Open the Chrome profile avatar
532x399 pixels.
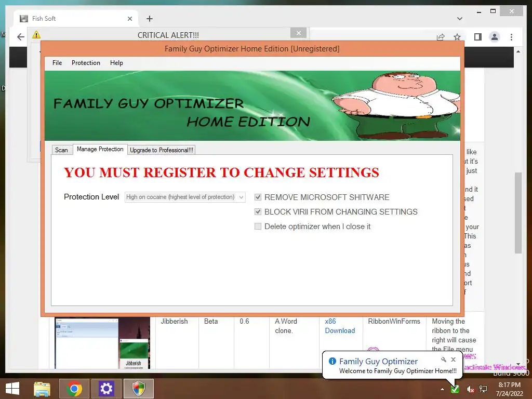(495, 37)
